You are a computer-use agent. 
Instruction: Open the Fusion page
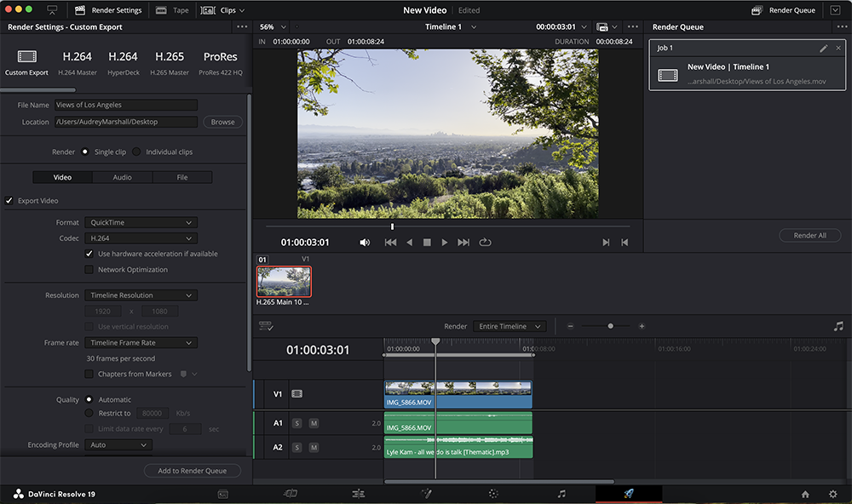point(426,494)
